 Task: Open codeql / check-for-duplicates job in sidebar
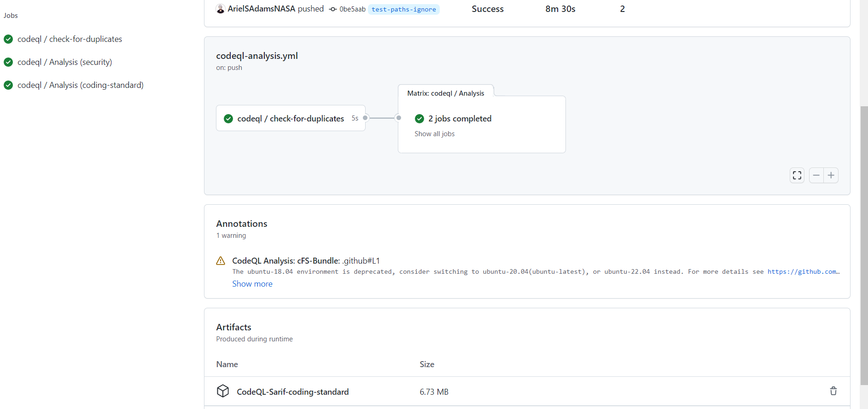(x=70, y=39)
